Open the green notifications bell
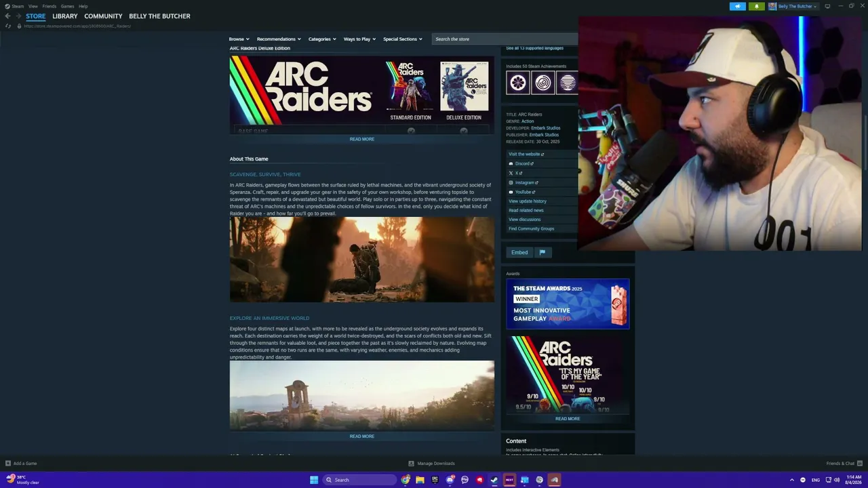868x488 pixels. pyautogui.click(x=757, y=6)
